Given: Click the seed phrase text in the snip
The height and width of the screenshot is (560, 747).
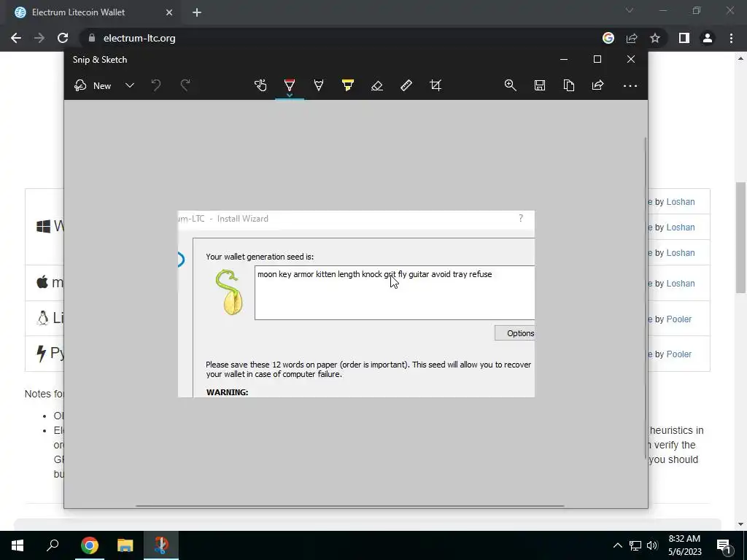Looking at the screenshot, I should 374,274.
